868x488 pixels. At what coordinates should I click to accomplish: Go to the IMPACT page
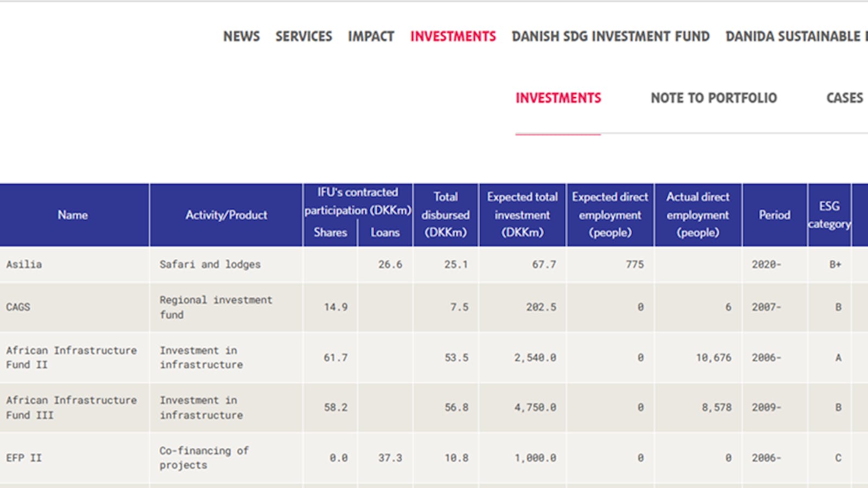pos(371,36)
